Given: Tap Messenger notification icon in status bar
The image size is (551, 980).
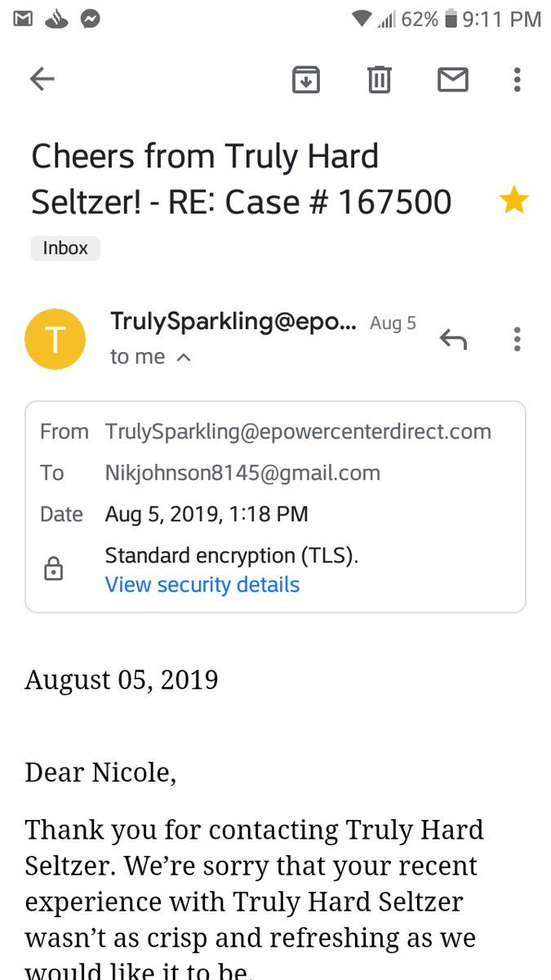Looking at the screenshot, I should pyautogui.click(x=91, y=19).
